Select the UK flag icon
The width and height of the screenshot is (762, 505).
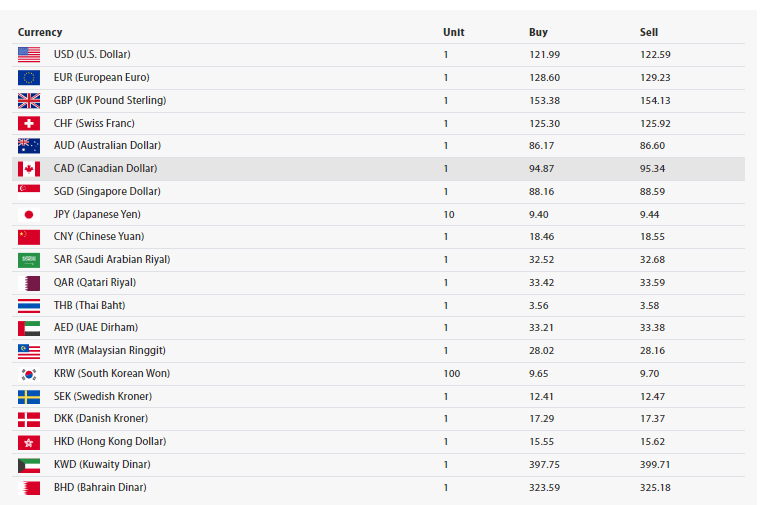pos(29,101)
